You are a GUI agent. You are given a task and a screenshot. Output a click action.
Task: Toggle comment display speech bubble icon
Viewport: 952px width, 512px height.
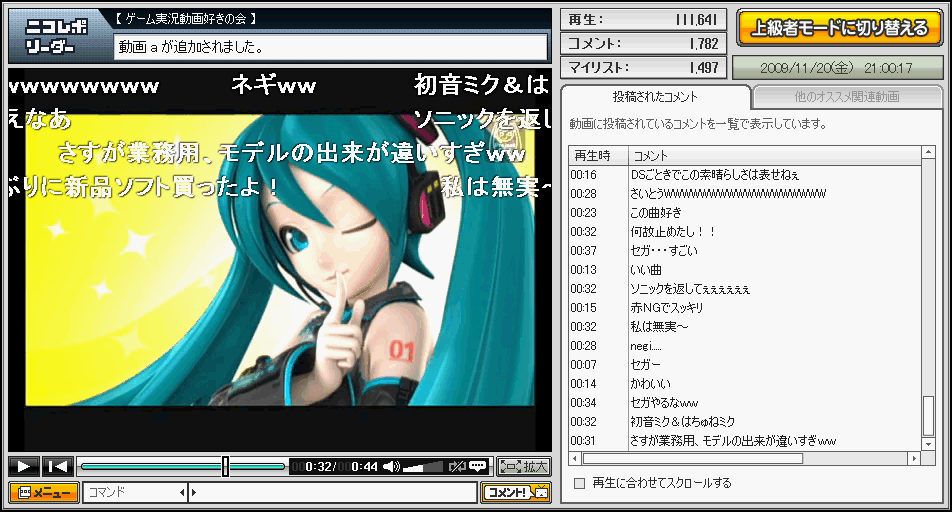coord(477,466)
